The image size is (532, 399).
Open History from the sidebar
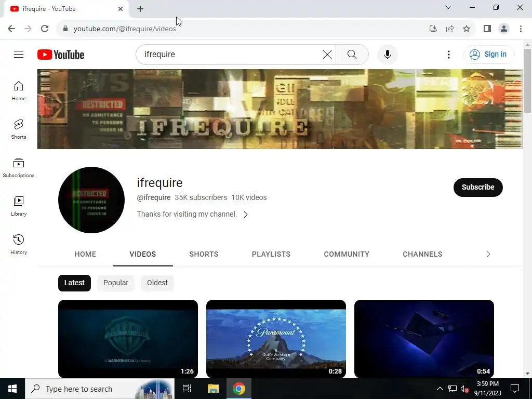(19, 244)
